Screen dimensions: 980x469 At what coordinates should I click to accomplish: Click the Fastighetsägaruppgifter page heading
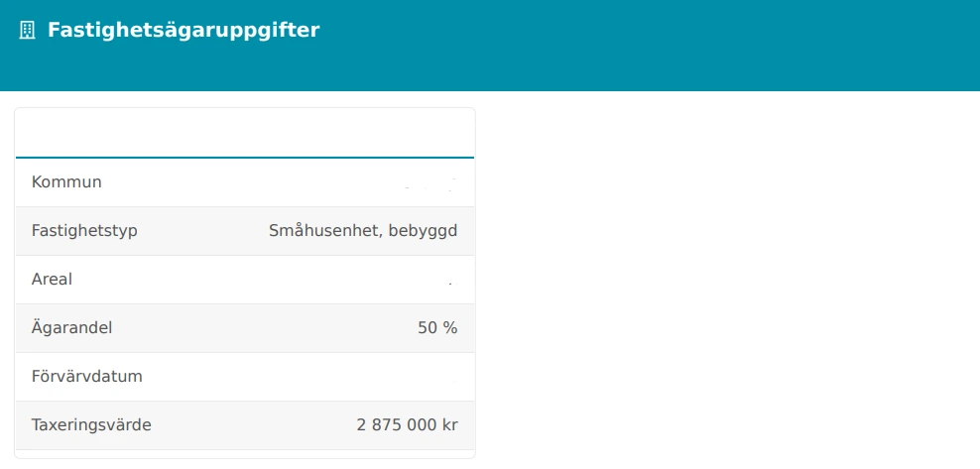tap(184, 31)
